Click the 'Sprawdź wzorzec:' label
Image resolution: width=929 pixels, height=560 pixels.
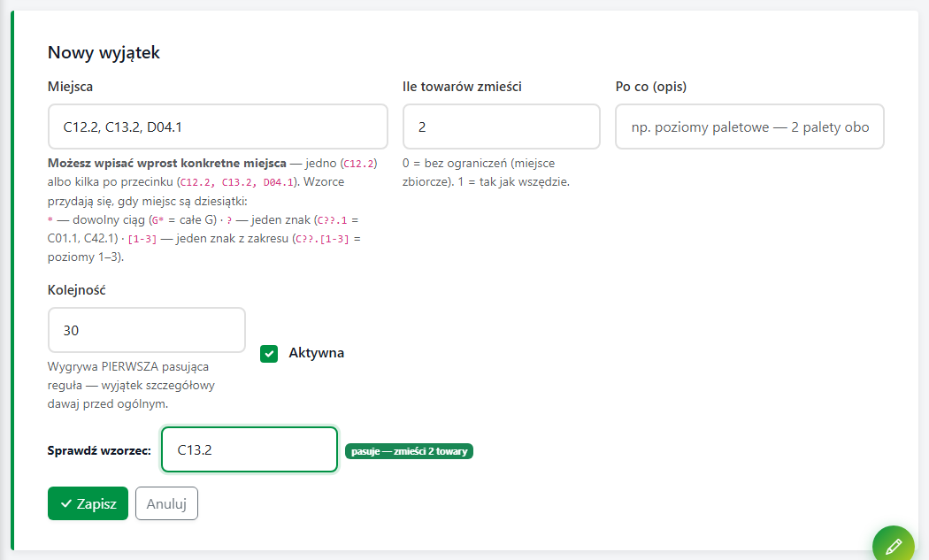[x=99, y=450]
